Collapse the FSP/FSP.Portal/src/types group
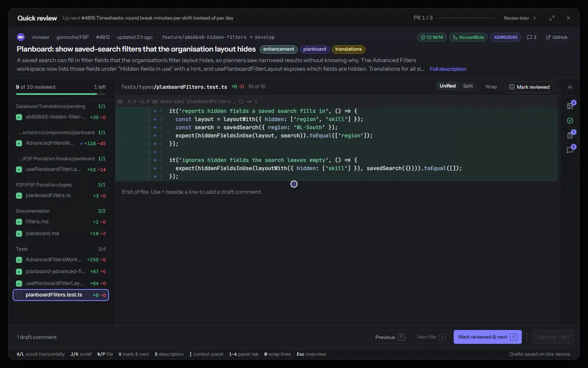 [x=60, y=185]
